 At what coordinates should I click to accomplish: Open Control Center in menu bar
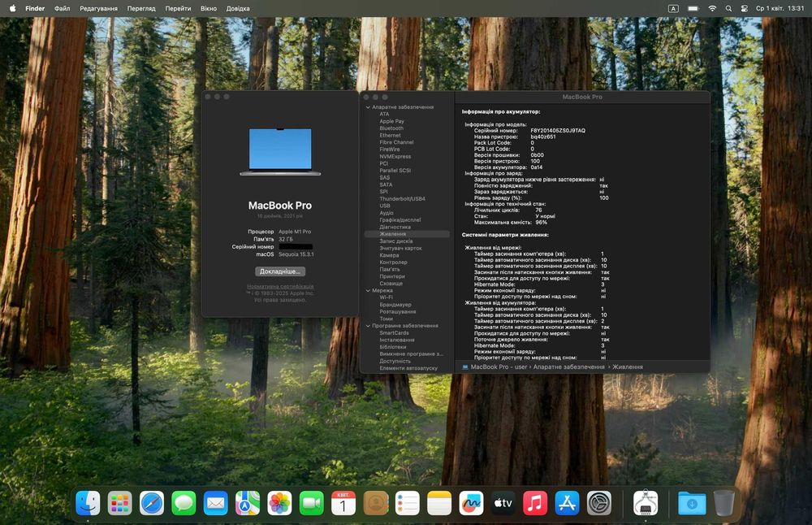745,8
